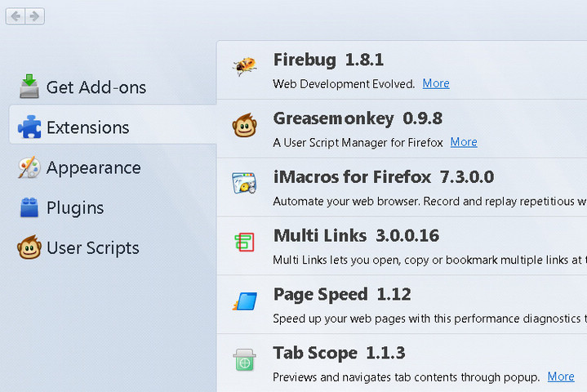Click the Multi Links icon
The width and height of the screenshot is (587, 392).
coord(244,242)
